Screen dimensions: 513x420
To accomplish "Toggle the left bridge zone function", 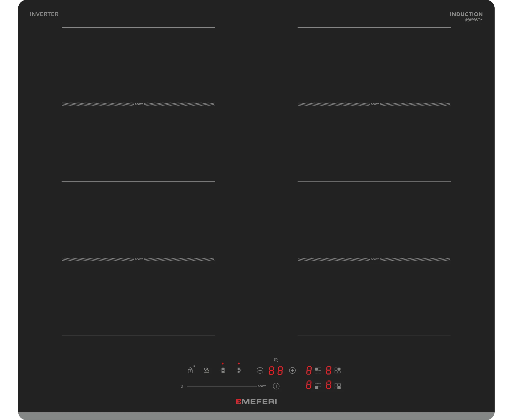I will click(x=223, y=370).
